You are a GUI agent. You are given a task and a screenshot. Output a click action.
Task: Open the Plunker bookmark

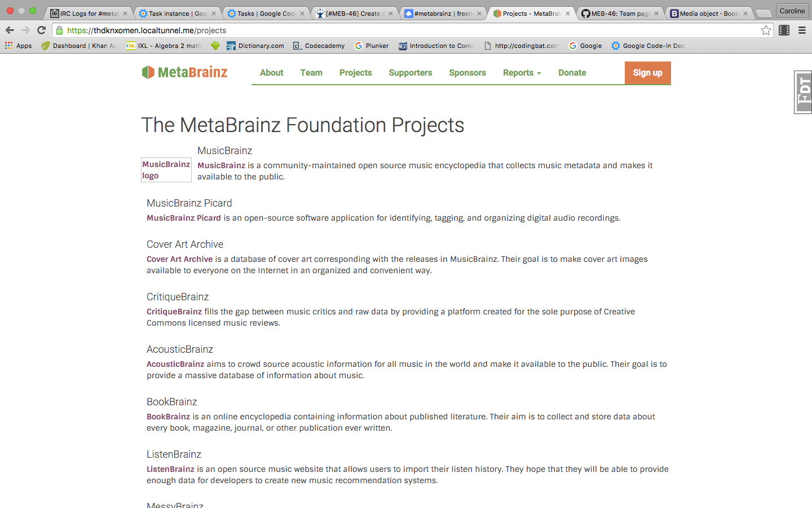coord(372,46)
